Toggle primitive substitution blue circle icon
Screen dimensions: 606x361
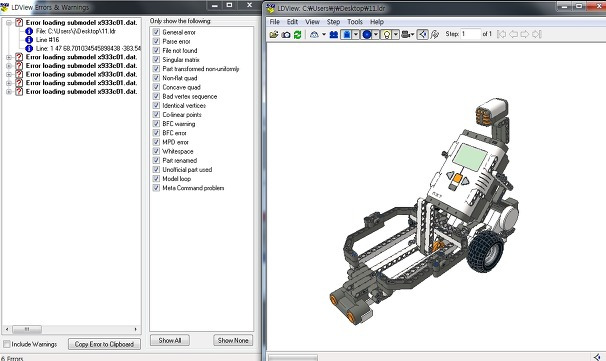[366, 35]
